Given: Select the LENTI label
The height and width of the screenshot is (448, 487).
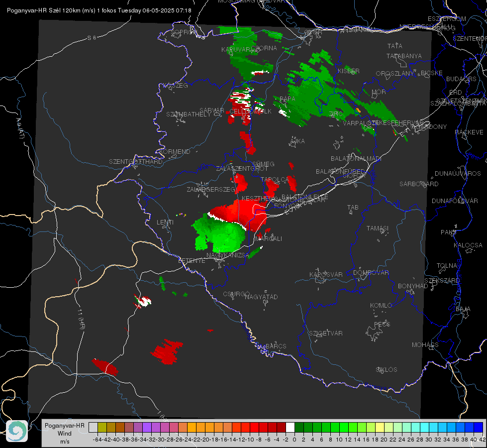Looking at the screenshot, I should (165, 223).
